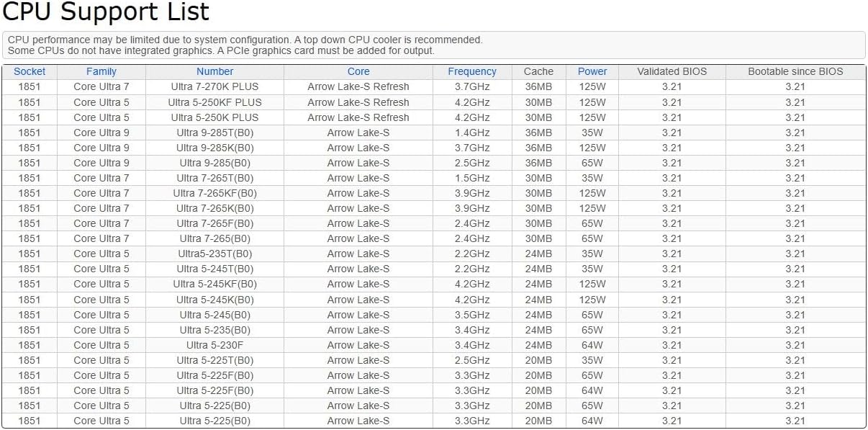Select the Ultra 5-250KF PLUS number cell
The height and width of the screenshot is (430, 868).
pyautogui.click(x=215, y=102)
